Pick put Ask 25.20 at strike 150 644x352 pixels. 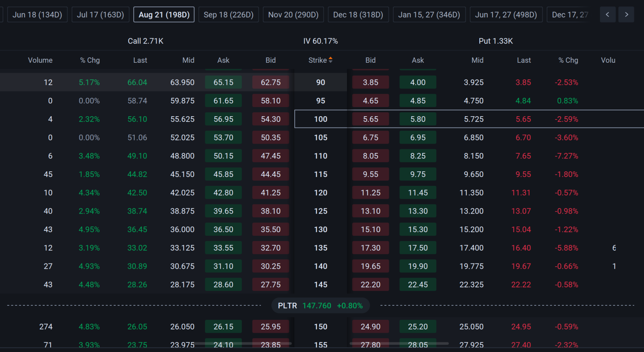418,327
